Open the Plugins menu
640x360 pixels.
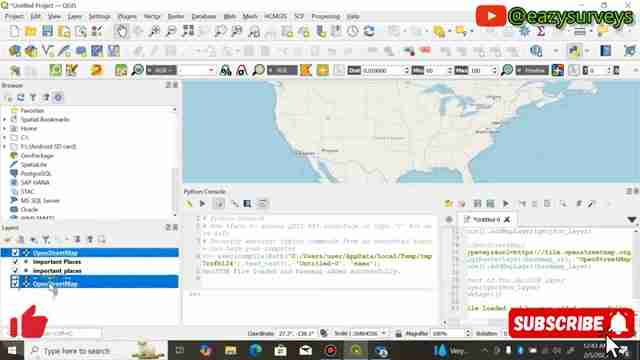(x=127, y=16)
